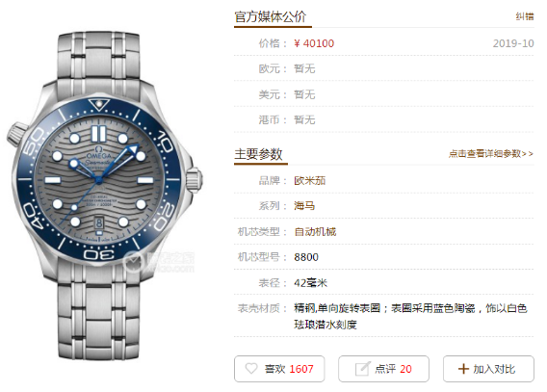Image resolution: width=547 pixels, height=392 pixels.
Task: Click the plus icon beside 加入对比
Action: pyautogui.click(x=463, y=369)
